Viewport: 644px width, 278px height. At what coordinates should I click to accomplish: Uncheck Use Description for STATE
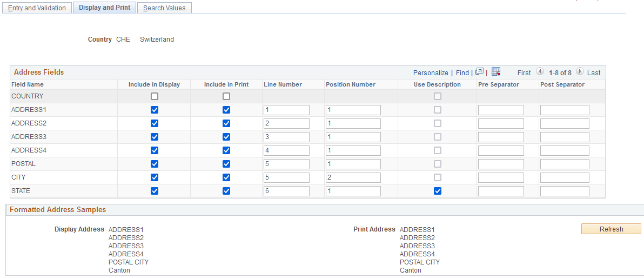click(x=438, y=191)
